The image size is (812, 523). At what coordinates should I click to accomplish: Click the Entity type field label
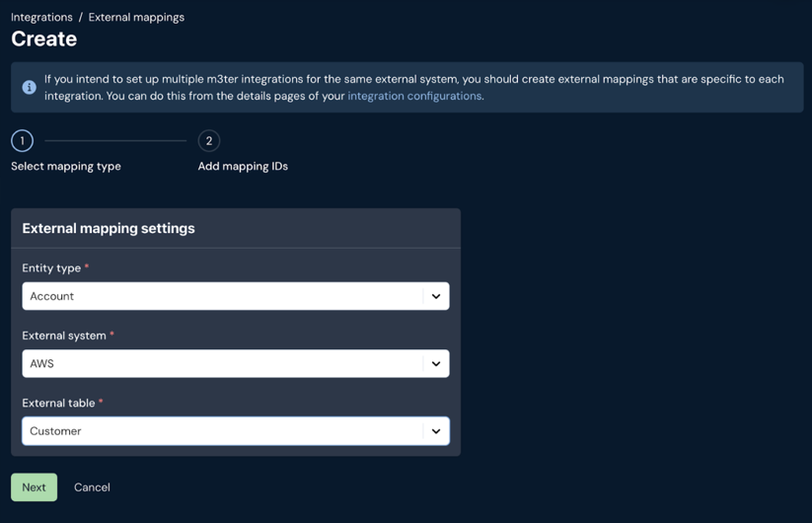click(51, 268)
